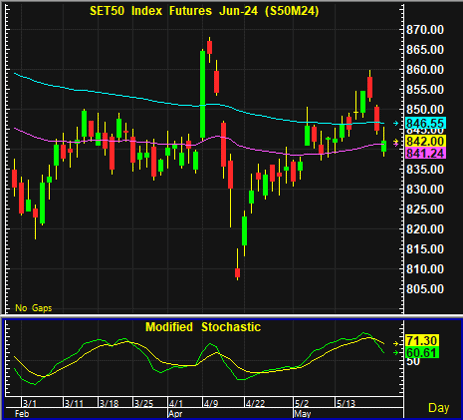Click the 835.00 price axis label
Screen dimensions: 463x420
425,169
